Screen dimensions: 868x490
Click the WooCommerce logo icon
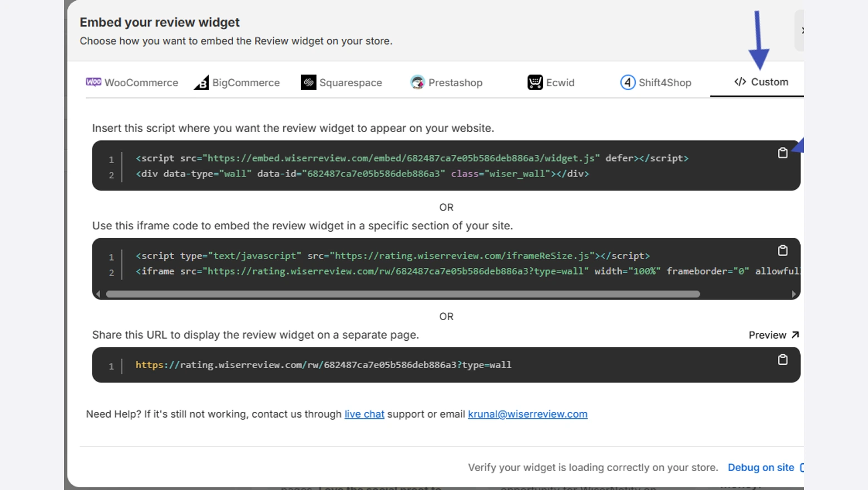(93, 82)
